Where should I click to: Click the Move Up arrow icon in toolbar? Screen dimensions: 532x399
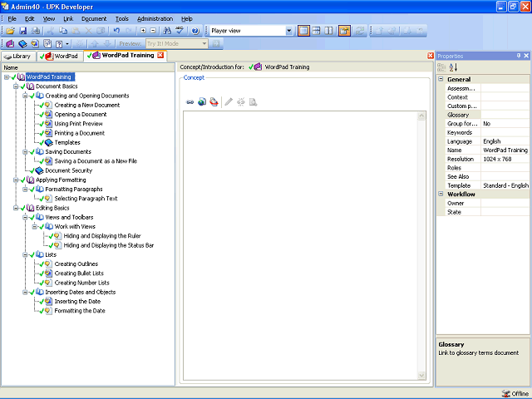(95, 44)
